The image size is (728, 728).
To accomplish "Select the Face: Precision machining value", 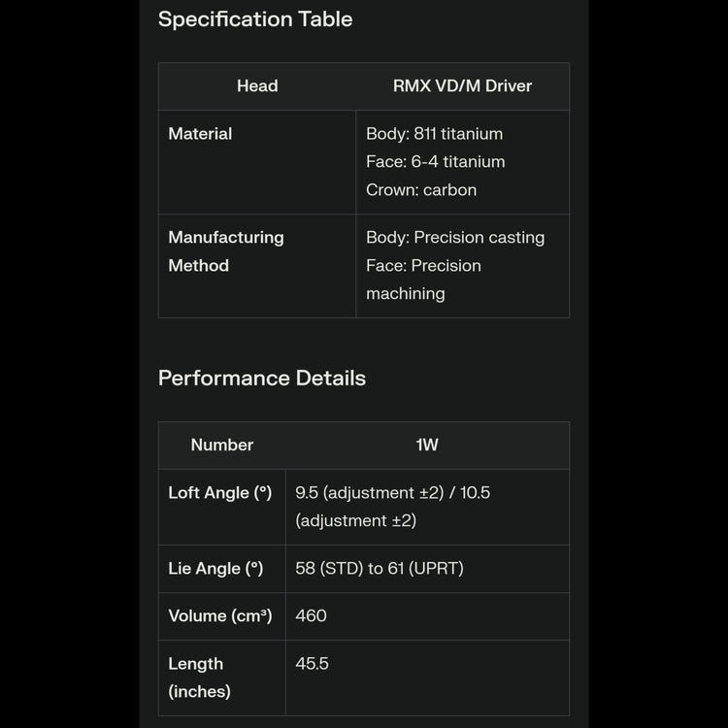I will tap(423, 280).
